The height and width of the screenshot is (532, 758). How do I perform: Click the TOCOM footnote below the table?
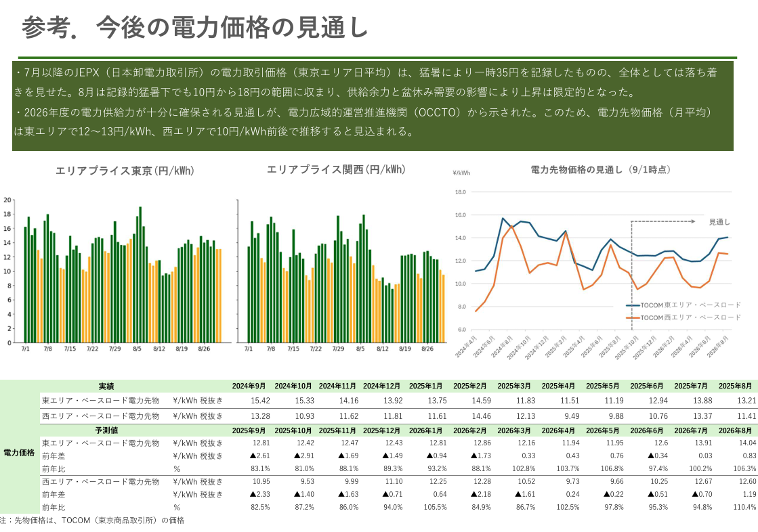coord(92,520)
